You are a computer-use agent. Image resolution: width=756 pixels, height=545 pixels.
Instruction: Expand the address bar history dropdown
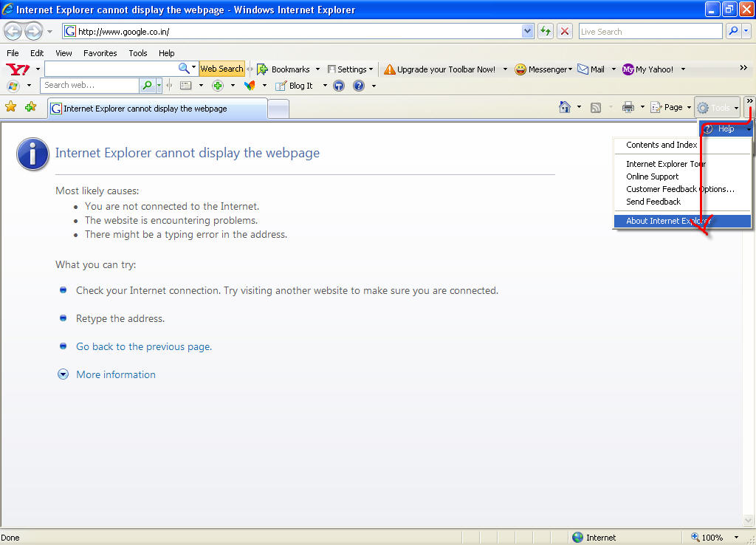pos(527,31)
